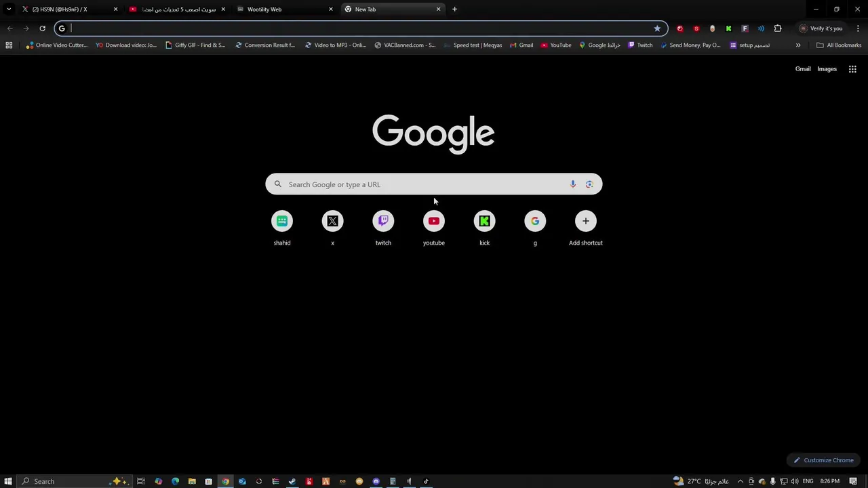Open the Windows Start menu

8,481
